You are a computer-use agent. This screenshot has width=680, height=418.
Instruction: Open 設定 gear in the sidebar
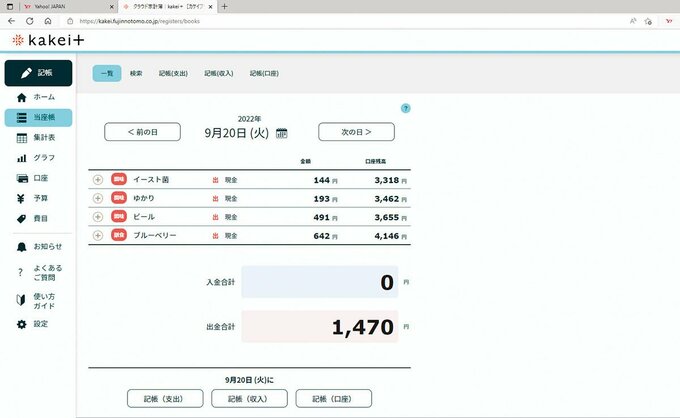click(37, 324)
